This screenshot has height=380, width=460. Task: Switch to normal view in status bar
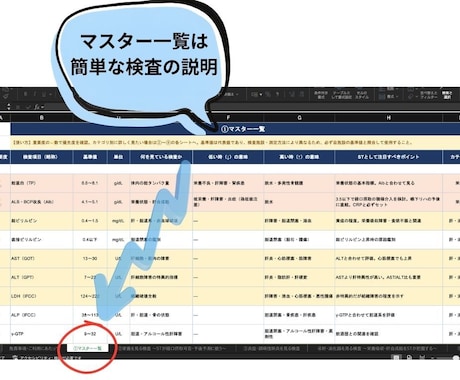[395, 358]
